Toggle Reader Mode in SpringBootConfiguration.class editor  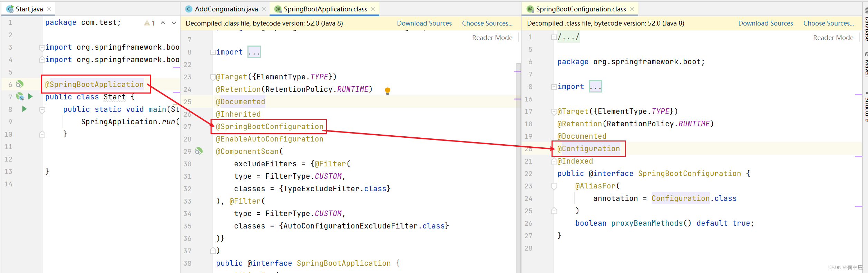point(833,38)
